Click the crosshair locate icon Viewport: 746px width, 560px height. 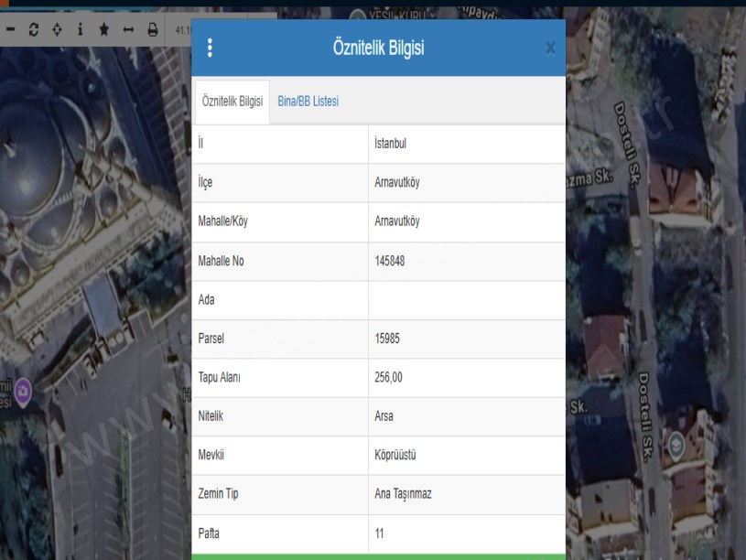pyautogui.click(x=57, y=29)
